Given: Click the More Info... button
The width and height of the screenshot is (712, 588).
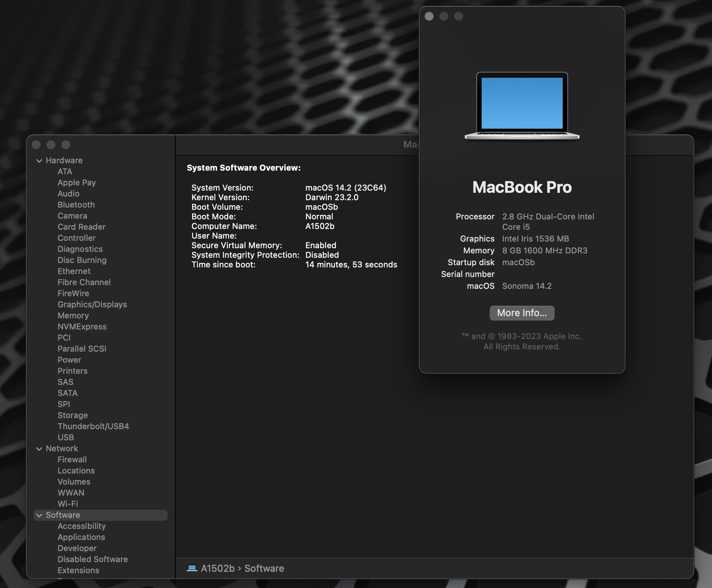Looking at the screenshot, I should 521,313.
